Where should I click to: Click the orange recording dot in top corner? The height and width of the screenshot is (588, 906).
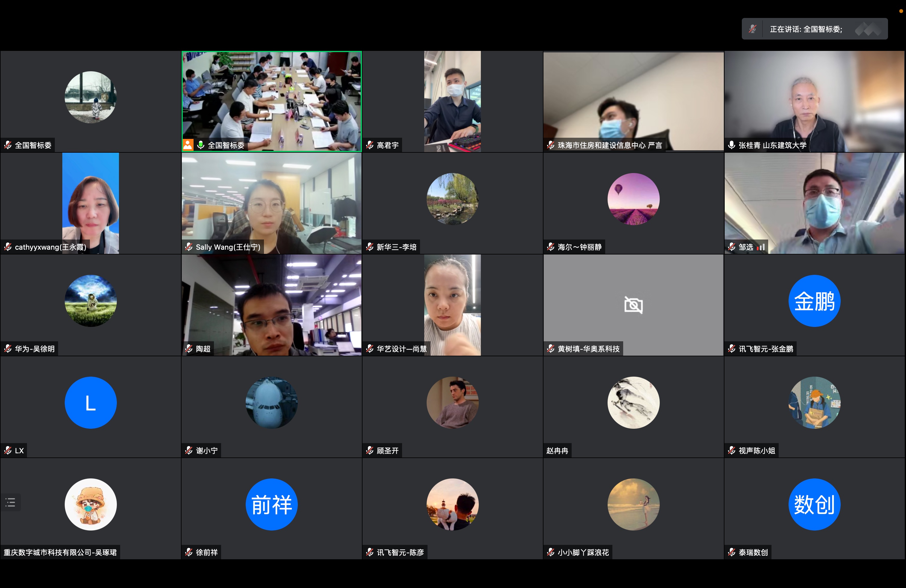901,11
